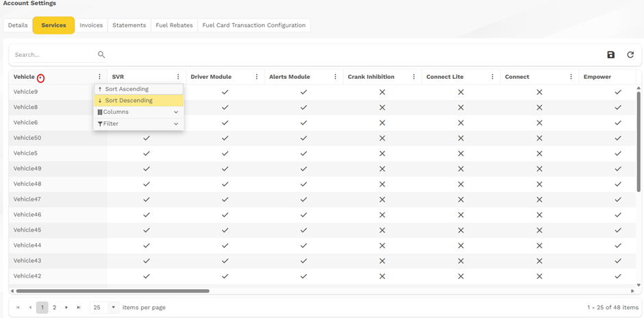Select the Vehicle43 cell
The image size is (644, 318).
[58, 261]
